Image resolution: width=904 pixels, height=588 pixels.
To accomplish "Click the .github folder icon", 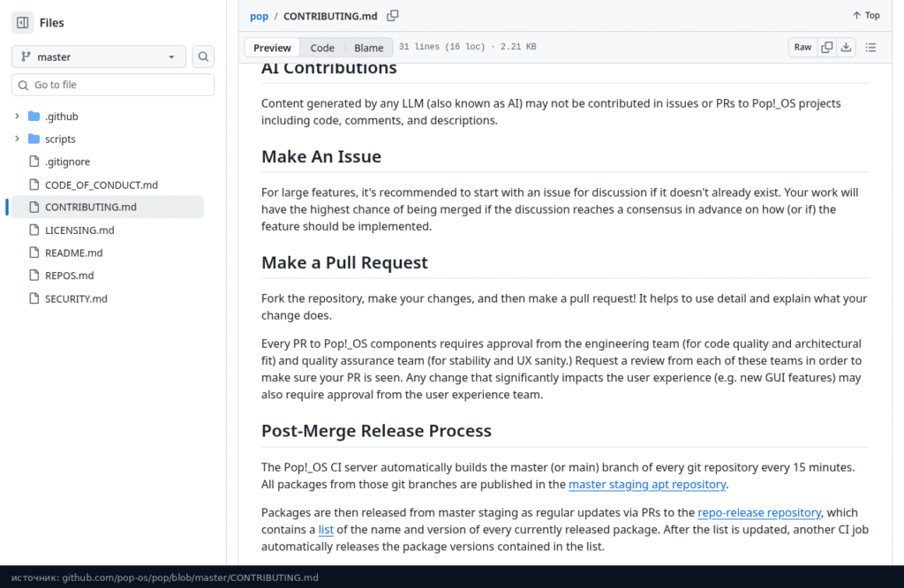I will tap(34, 117).
